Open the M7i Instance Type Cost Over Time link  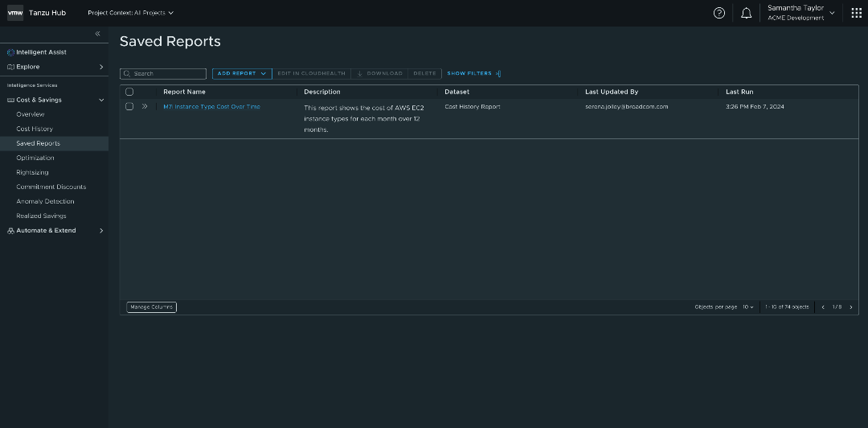pos(211,106)
